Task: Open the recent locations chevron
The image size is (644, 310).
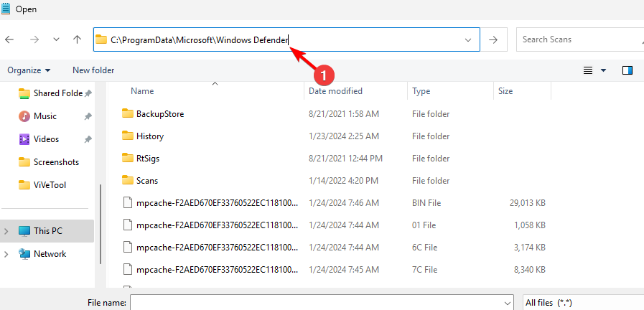Action: 57,39
